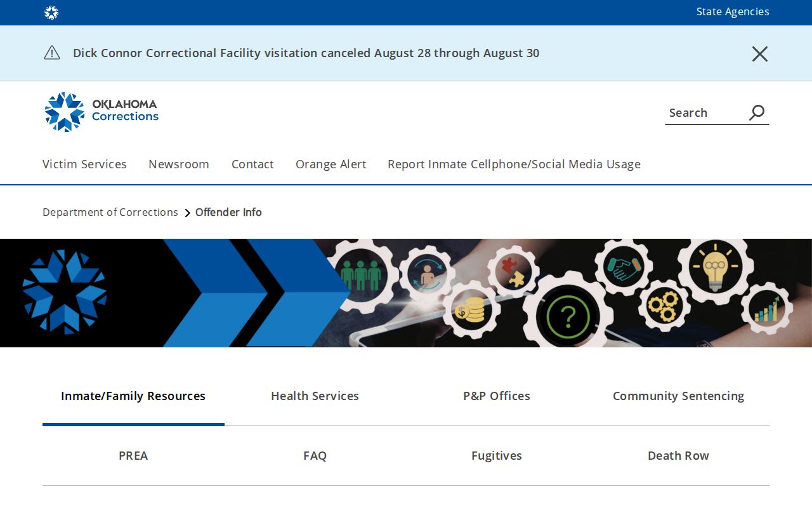Open the Community Sentencing tab

(678, 396)
